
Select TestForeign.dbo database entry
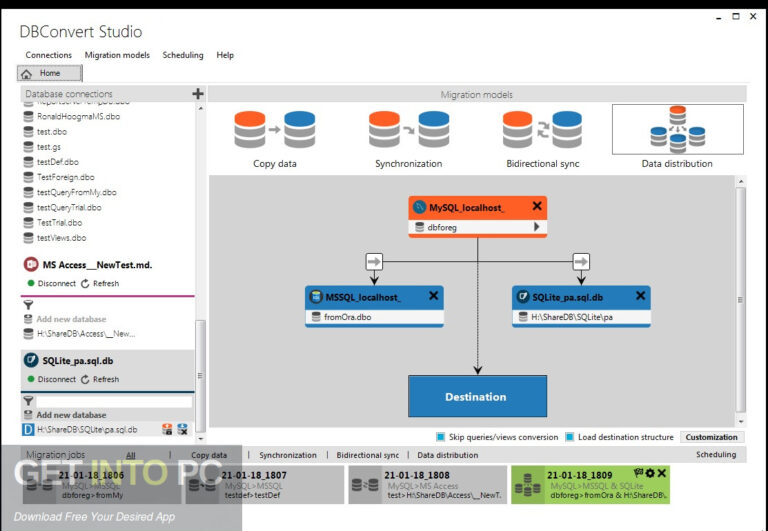[x=66, y=177]
